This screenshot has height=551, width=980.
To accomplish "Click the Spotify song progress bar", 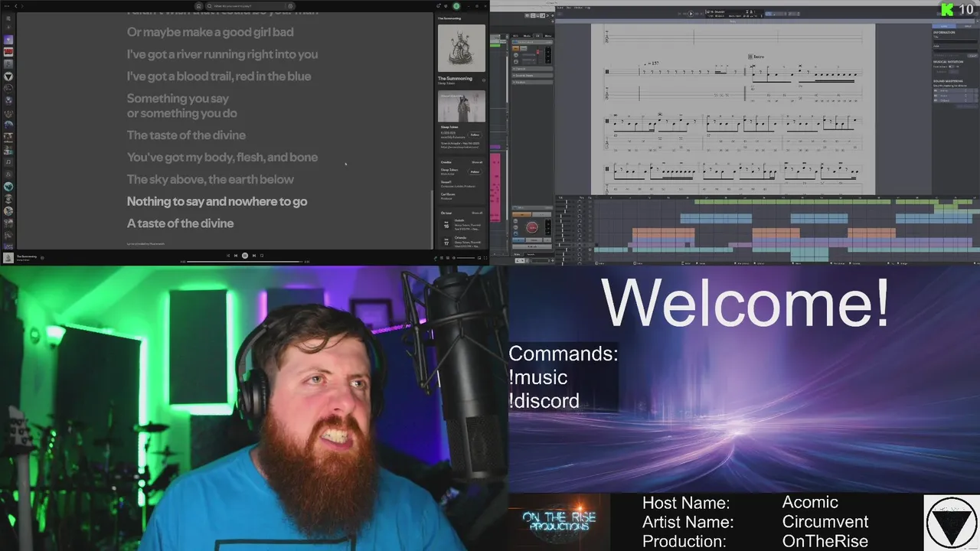I will [x=245, y=262].
